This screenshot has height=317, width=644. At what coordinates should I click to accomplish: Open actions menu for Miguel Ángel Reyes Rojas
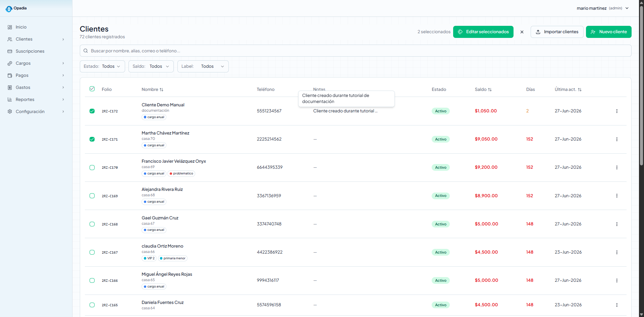617,280
